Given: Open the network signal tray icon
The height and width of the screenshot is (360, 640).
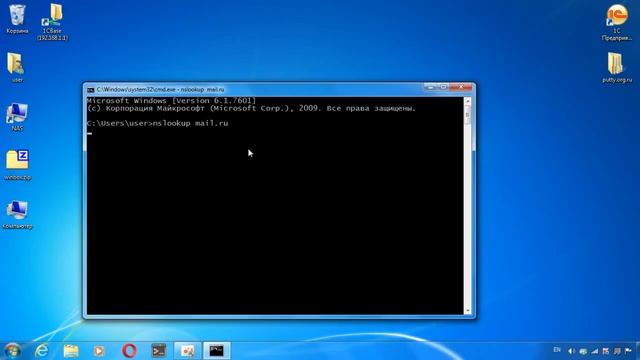Looking at the screenshot, I should point(595,351).
